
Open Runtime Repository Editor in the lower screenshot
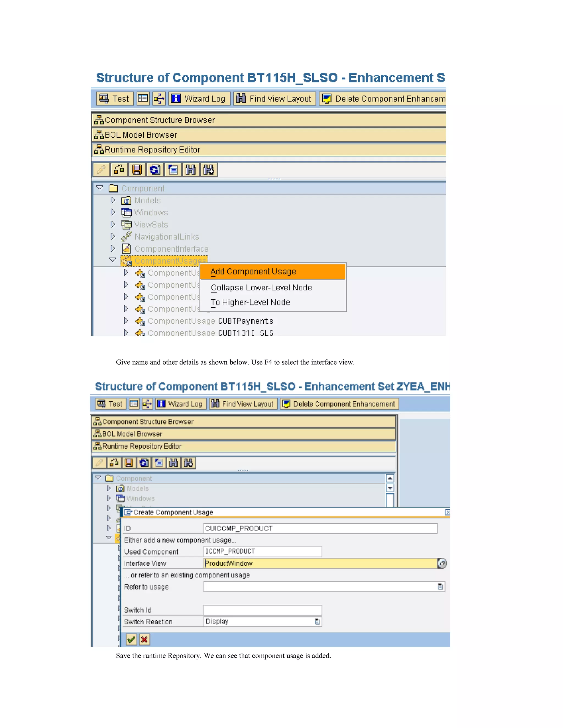tap(244, 446)
